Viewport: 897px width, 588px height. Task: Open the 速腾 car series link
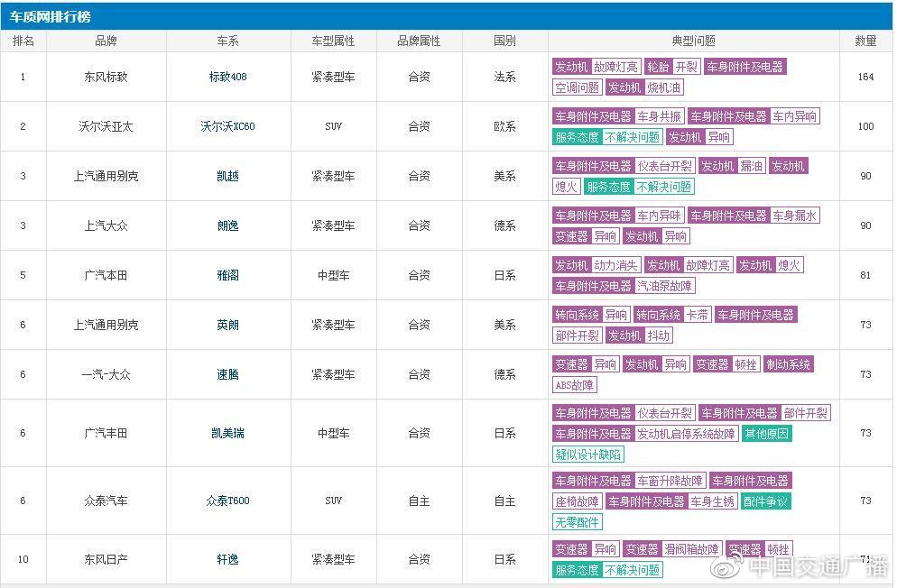click(x=227, y=375)
